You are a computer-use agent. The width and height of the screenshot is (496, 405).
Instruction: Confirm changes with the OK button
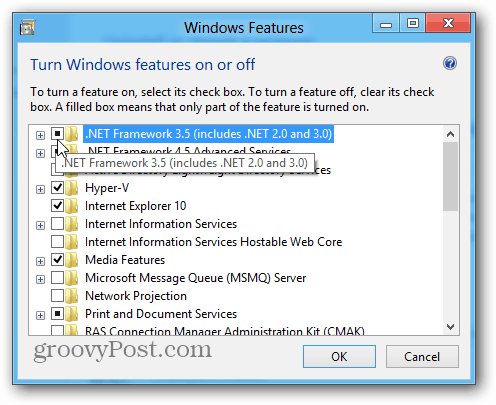tap(339, 357)
